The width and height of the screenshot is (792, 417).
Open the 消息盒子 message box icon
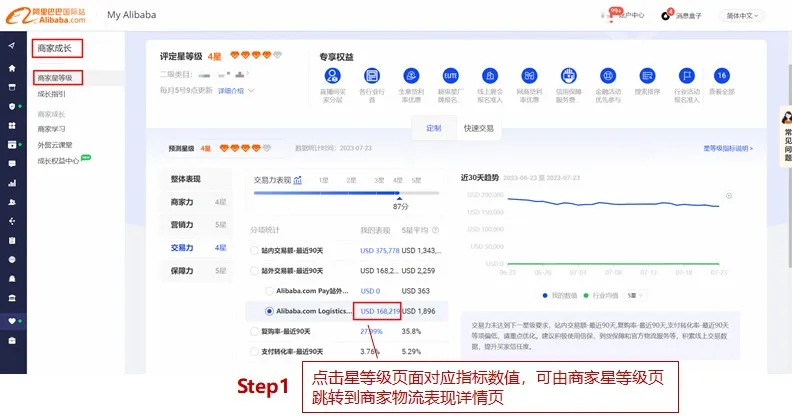coord(666,16)
